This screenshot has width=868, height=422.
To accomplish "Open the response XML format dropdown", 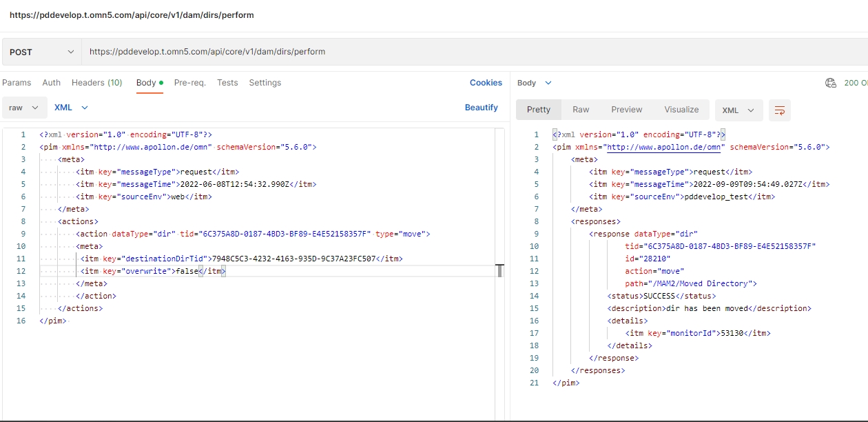I will tap(738, 110).
